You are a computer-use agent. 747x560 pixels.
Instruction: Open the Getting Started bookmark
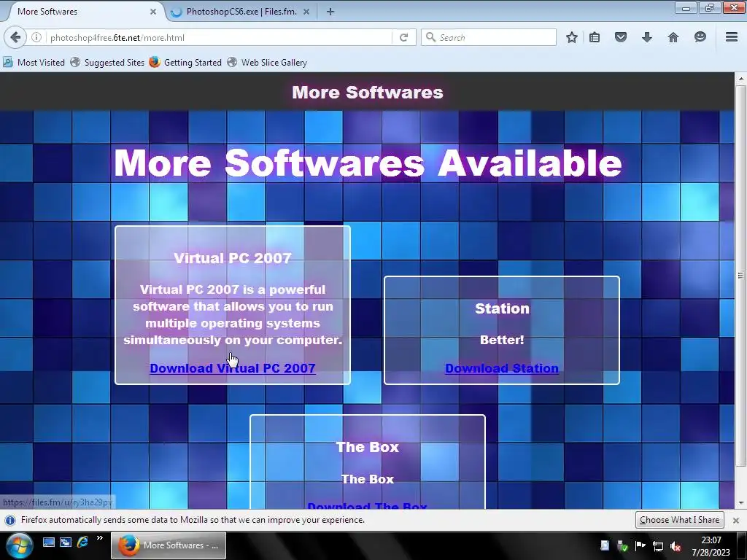tap(185, 63)
